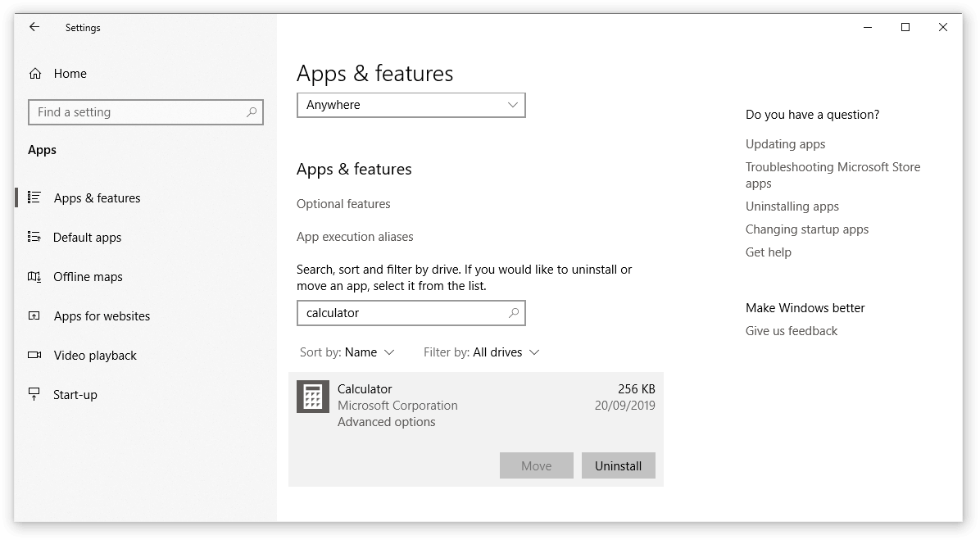Click the Calculator app icon
Screen dimensions: 980x540
click(312, 397)
